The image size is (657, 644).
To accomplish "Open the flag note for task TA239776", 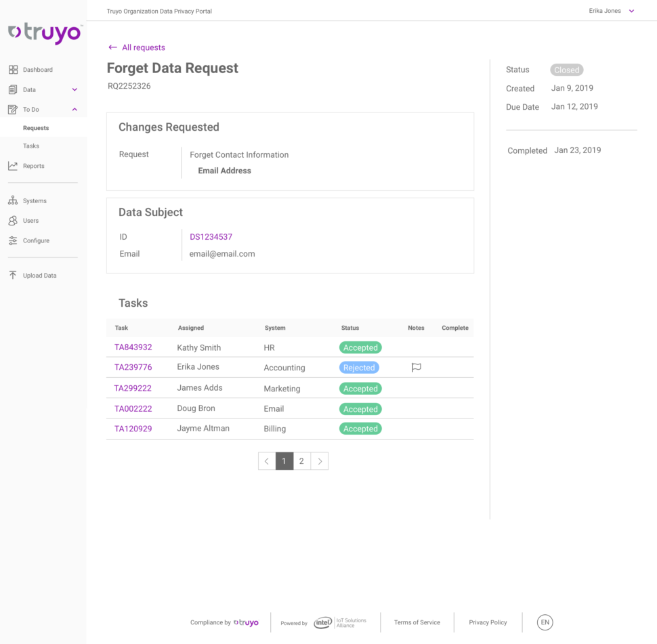I will 417,368.
